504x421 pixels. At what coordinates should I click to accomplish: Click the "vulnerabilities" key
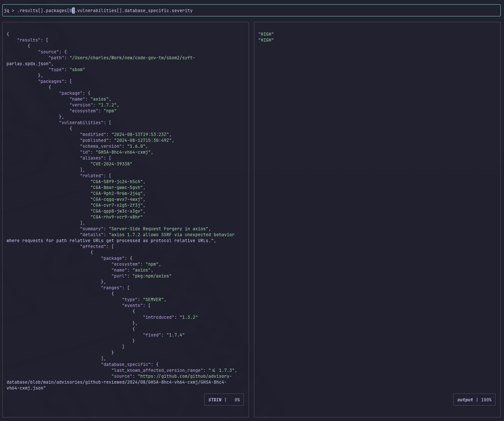tap(81, 123)
